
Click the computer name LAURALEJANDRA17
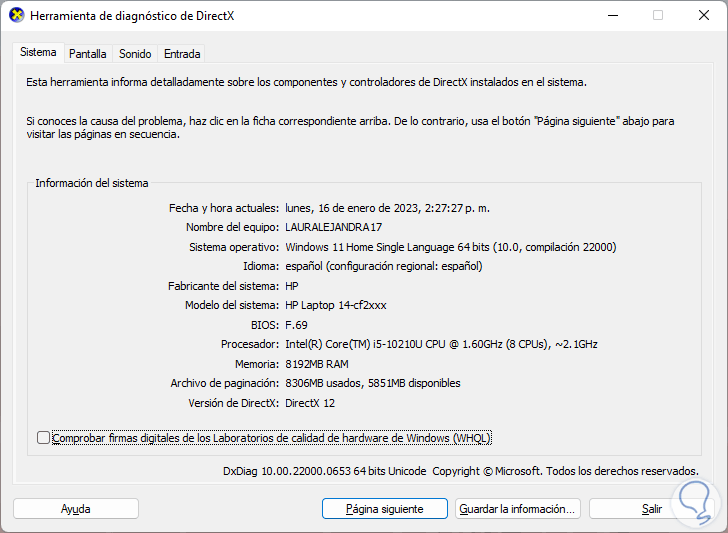click(334, 227)
